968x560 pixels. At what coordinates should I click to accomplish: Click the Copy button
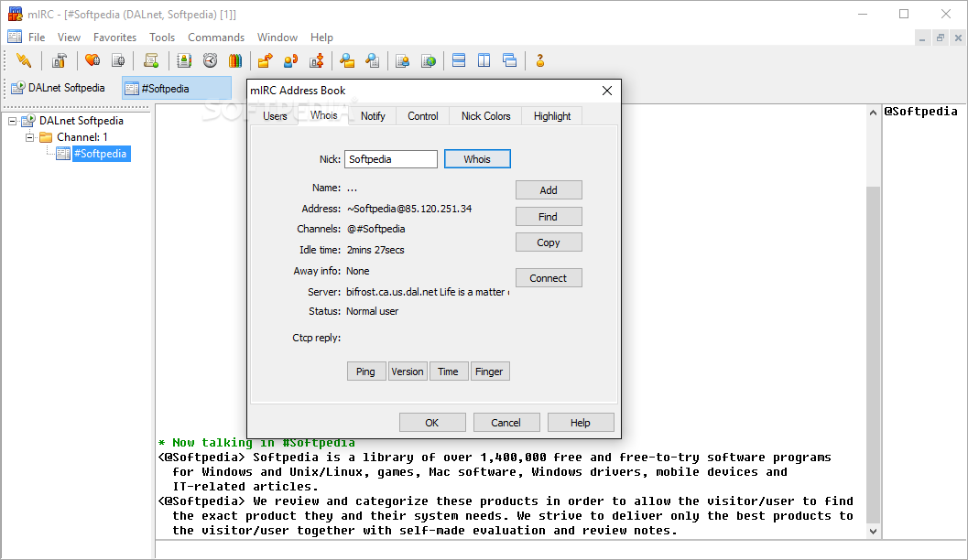pos(549,242)
